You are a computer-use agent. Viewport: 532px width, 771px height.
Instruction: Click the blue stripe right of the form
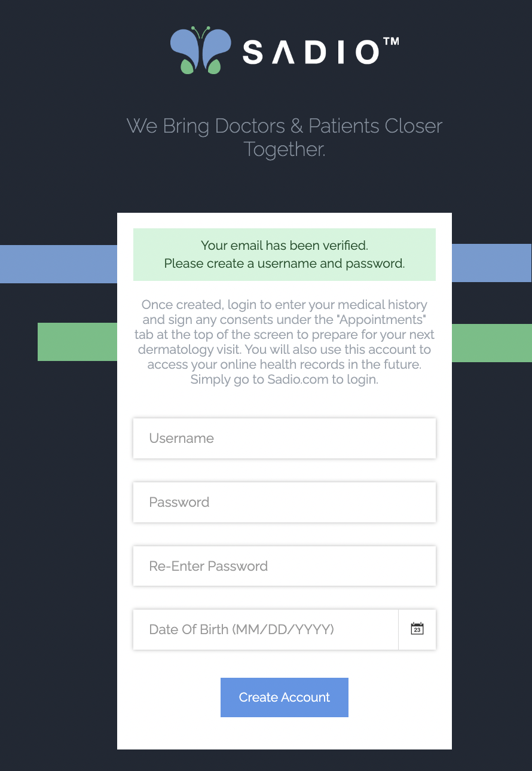[x=491, y=262]
